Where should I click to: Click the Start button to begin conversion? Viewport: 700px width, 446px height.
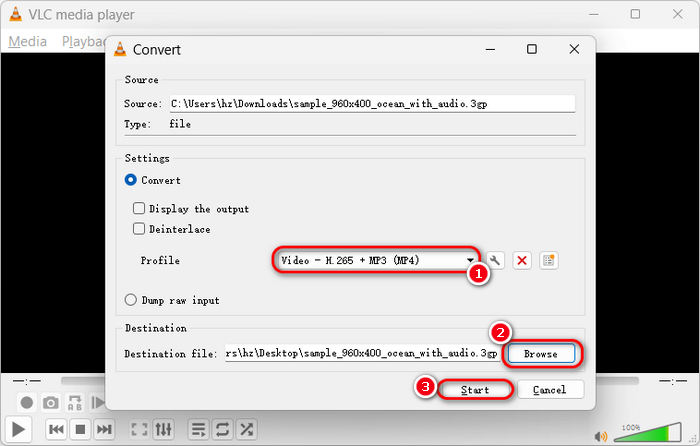point(475,389)
